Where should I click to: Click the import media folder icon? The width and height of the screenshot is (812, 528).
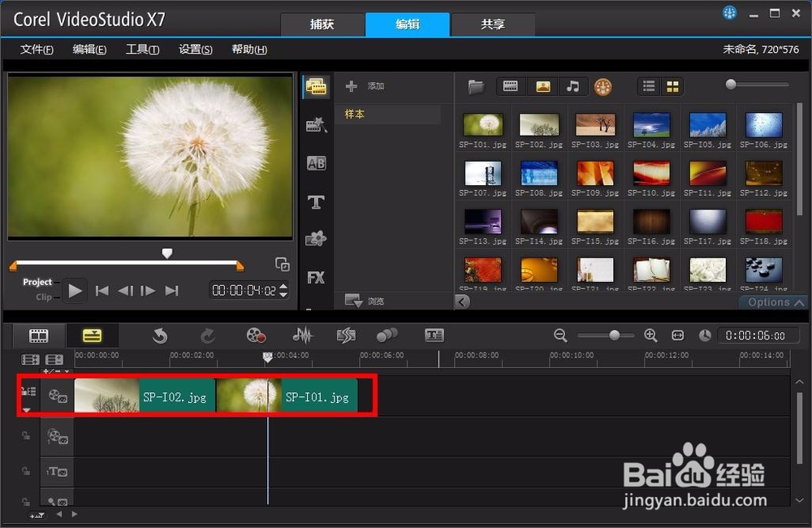point(476,87)
